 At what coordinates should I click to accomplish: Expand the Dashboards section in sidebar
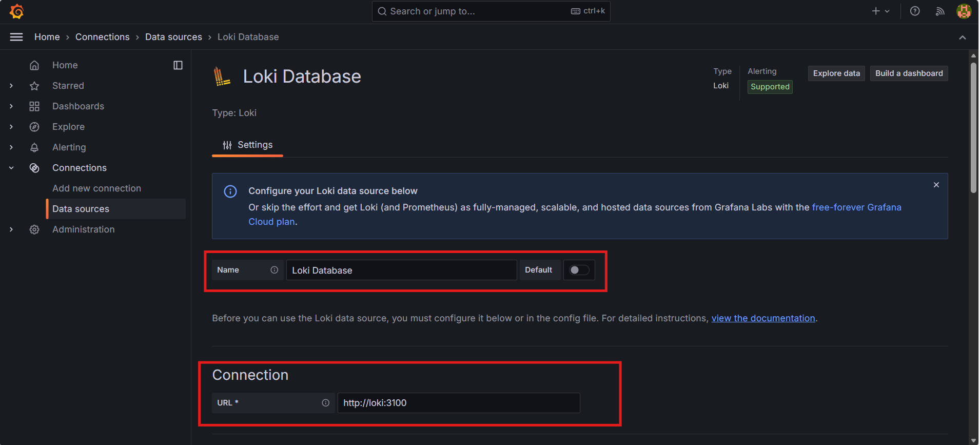pyautogui.click(x=11, y=106)
